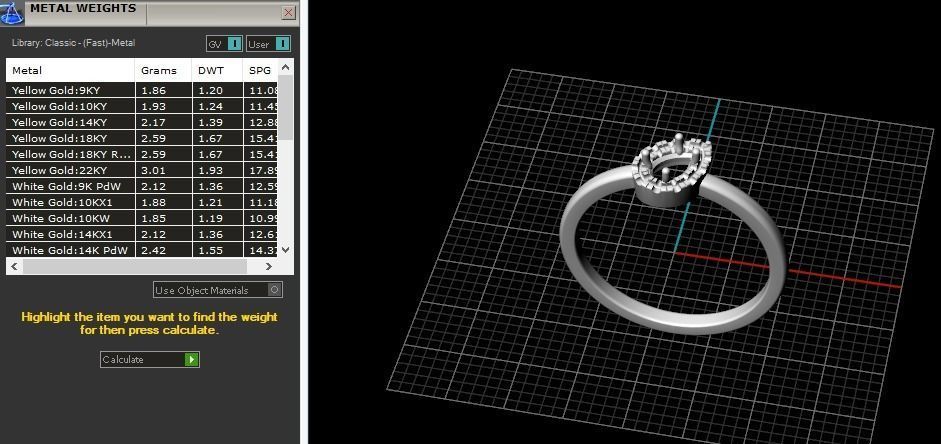
Task: Click the 2.42 grams value
Action: (154, 250)
